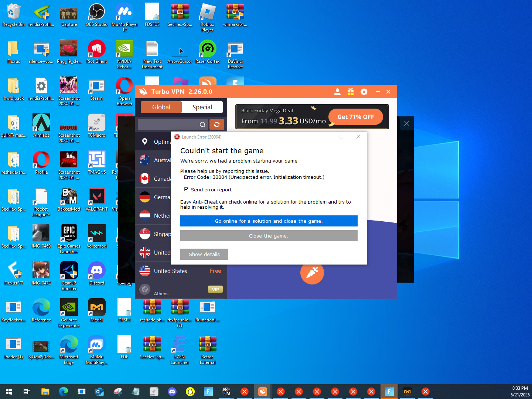The image size is (532, 399).
Task: Open GearUP Booster desktop shortcut
Action: click(69, 276)
